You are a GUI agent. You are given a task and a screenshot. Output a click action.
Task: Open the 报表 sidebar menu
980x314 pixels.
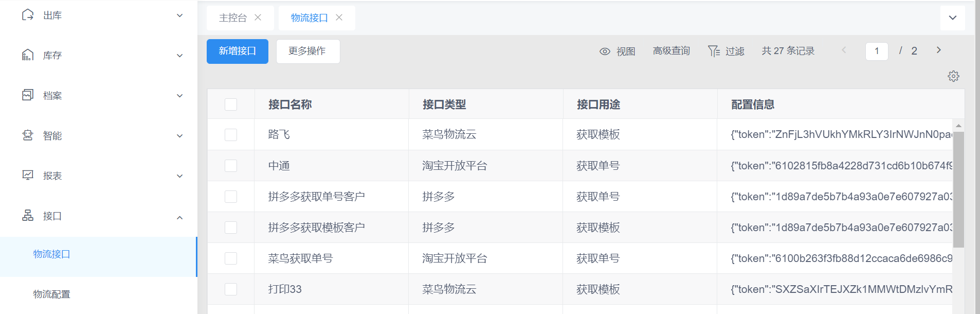98,176
